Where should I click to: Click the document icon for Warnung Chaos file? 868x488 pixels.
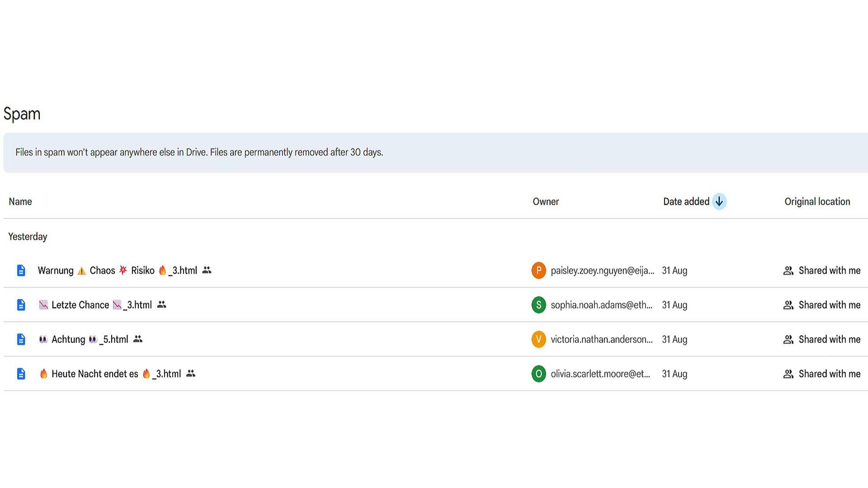point(21,270)
